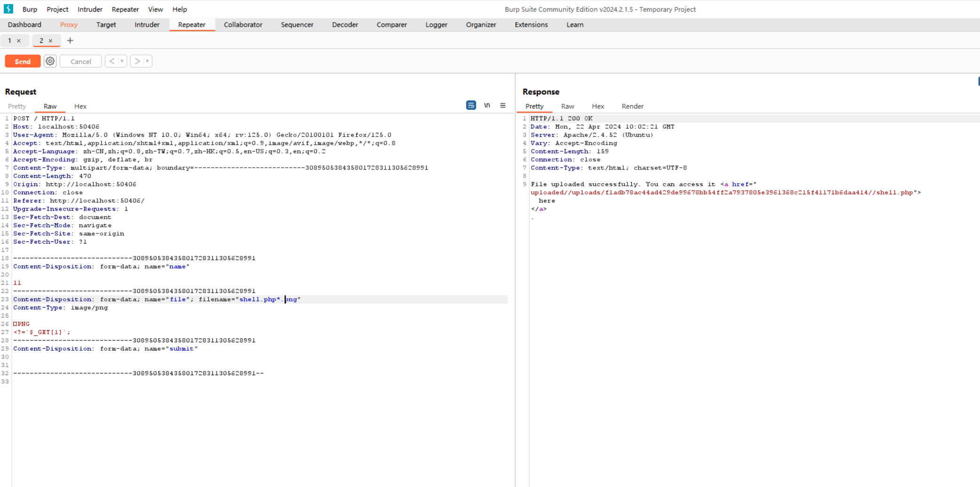Close Repeater tab 1

click(19, 41)
